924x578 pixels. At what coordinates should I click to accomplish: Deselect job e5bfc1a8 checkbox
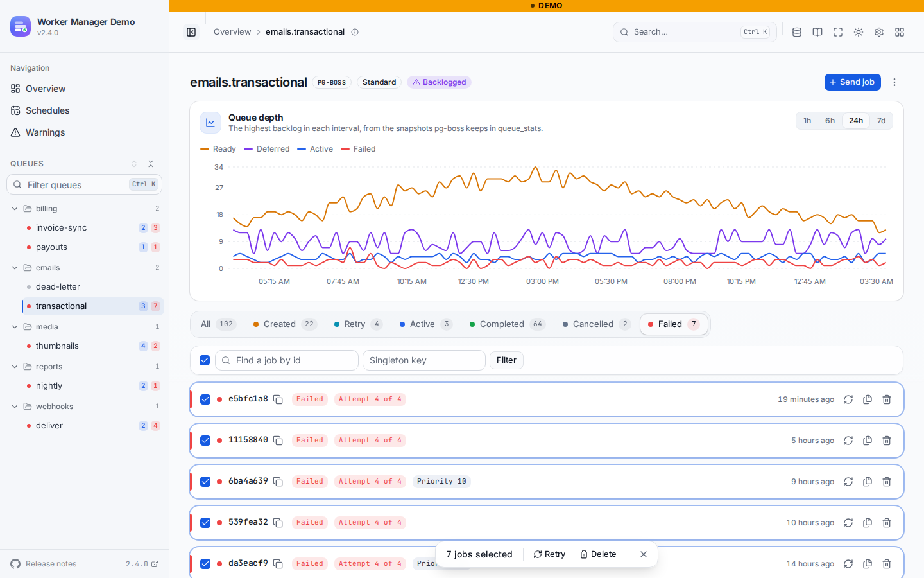[x=205, y=399]
